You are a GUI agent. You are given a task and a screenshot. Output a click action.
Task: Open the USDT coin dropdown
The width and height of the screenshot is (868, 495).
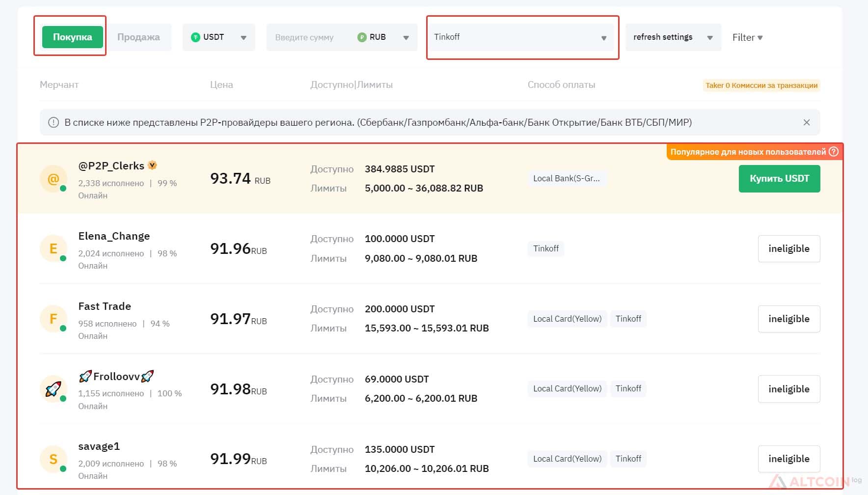pos(219,37)
